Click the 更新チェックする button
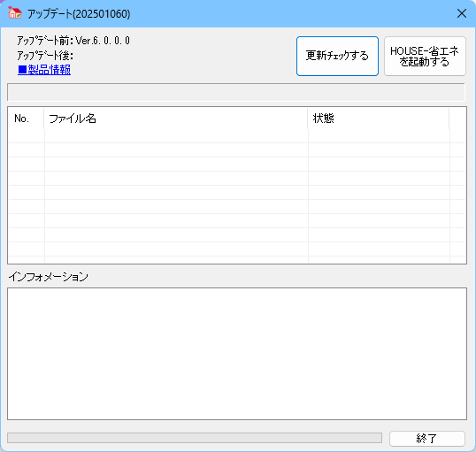 (337, 56)
